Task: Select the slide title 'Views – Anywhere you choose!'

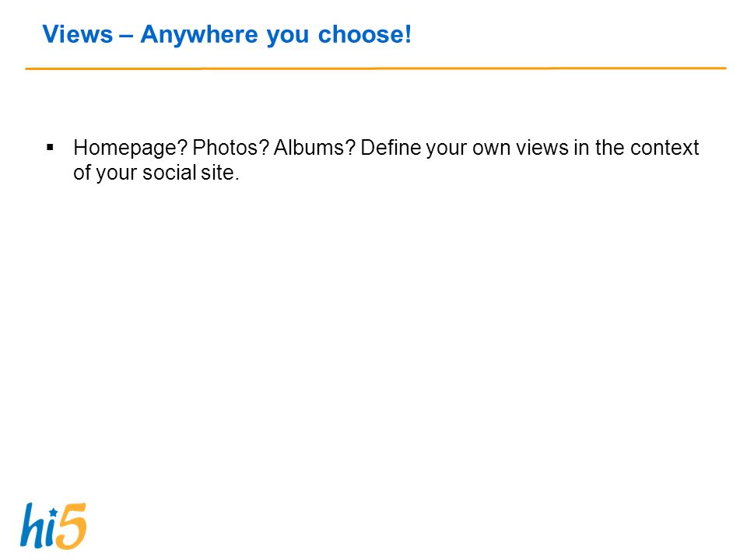Action: (x=226, y=35)
